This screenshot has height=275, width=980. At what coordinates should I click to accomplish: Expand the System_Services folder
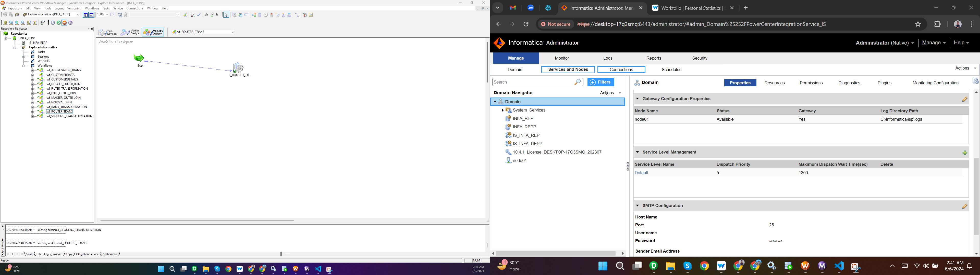(x=503, y=110)
